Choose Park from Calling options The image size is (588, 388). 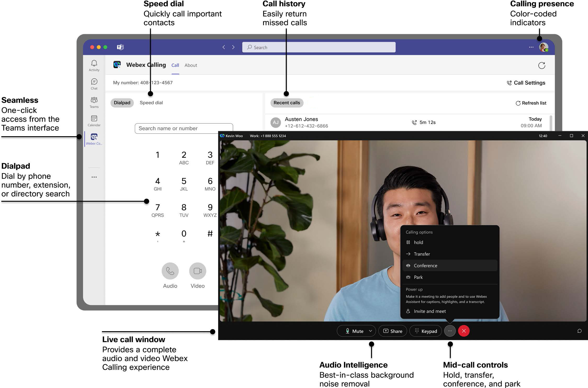[x=450, y=277]
